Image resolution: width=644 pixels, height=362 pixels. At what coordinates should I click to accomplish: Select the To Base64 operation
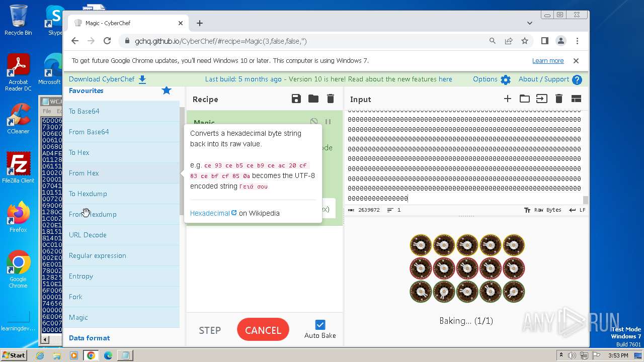tap(121, 111)
